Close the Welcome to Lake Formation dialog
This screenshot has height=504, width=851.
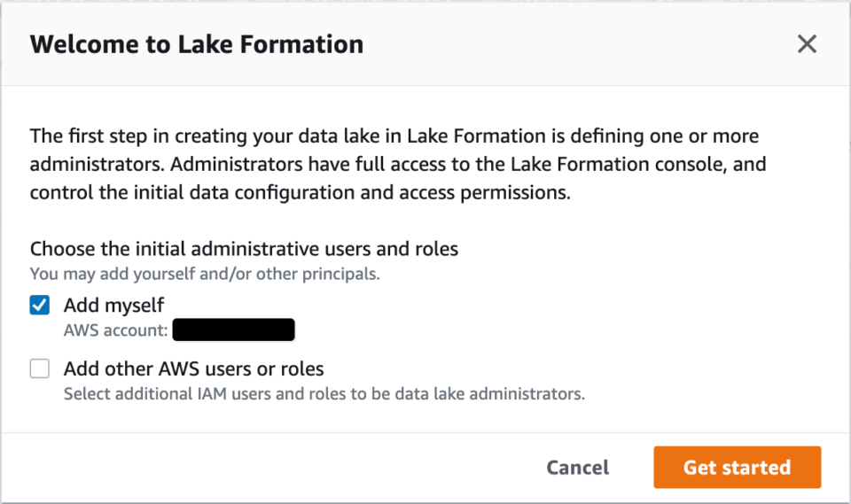[x=807, y=44]
